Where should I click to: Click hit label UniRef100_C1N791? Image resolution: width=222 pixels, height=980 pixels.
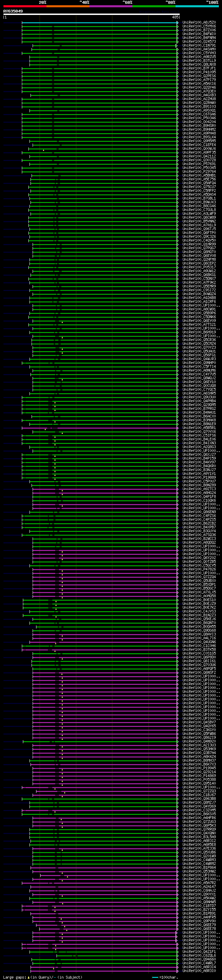coord(199,45)
